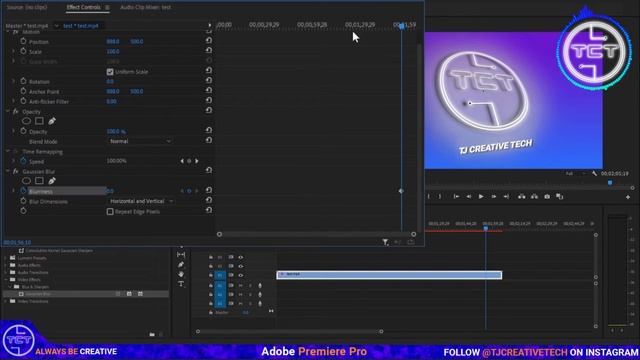Viewport: 640px width, 360px height.
Task: Toggle the Gaussian Blur fx on/off
Action: pyautogui.click(x=16, y=171)
